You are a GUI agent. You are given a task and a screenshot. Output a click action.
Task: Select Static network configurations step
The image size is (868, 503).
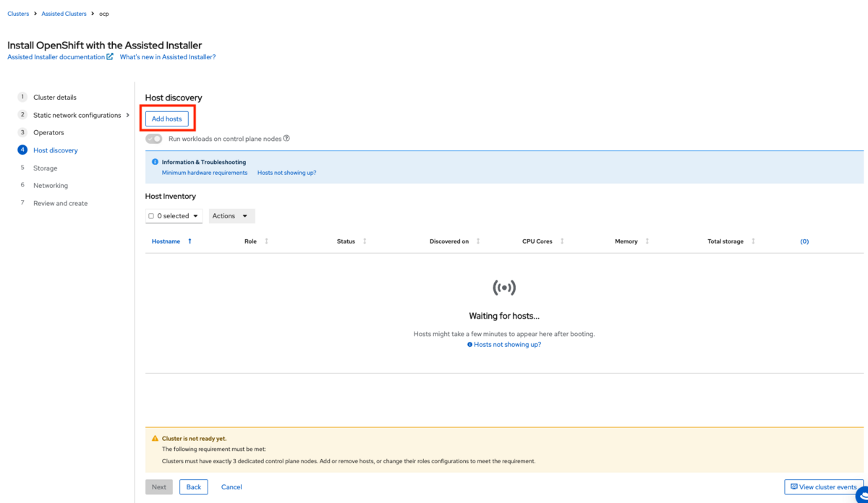click(77, 115)
